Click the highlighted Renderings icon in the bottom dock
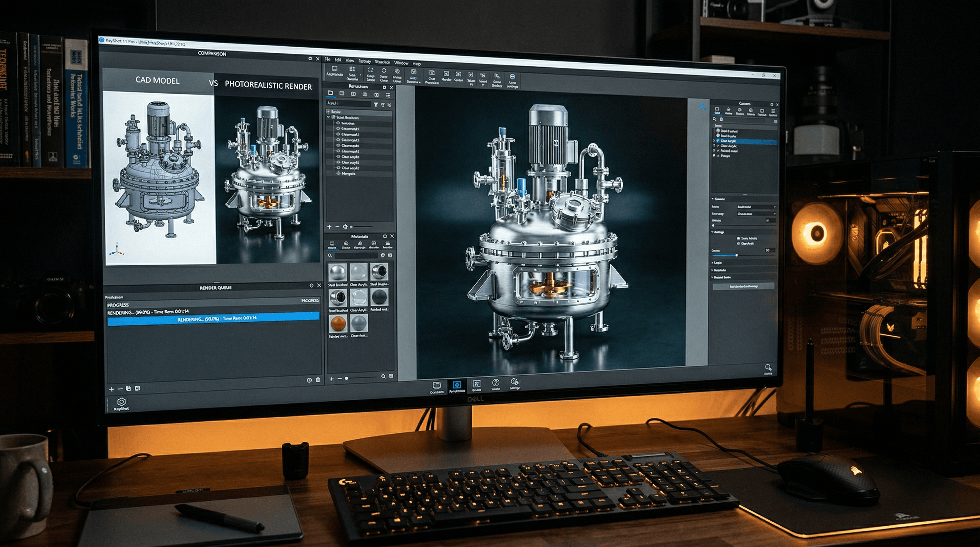The width and height of the screenshot is (980, 547). pyautogui.click(x=457, y=385)
